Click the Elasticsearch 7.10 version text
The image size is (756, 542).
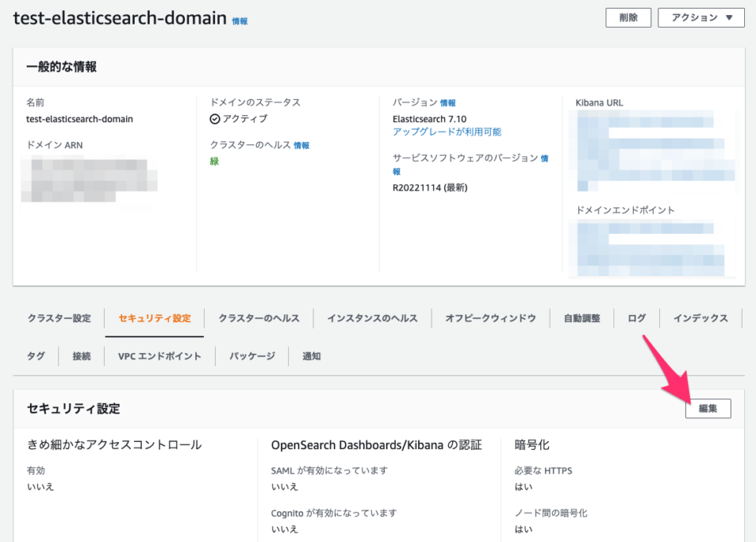point(430,119)
